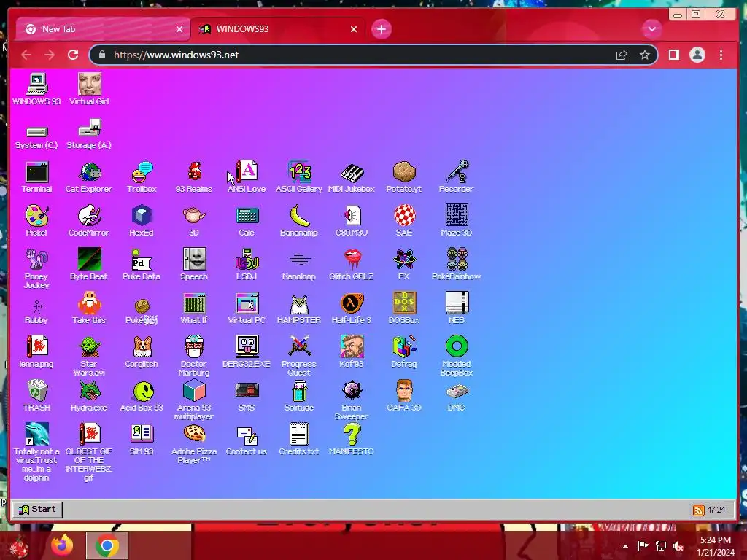The image size is (747, 560).
Task: Open Modded BeepBox green ring icon
Action: (457, 356)
